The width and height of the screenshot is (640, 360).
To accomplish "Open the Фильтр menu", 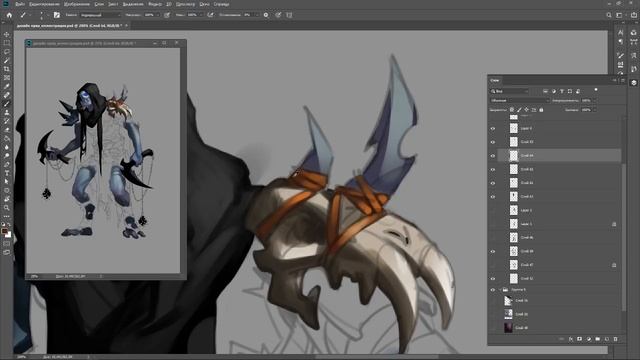I will [x=155, y=4].
